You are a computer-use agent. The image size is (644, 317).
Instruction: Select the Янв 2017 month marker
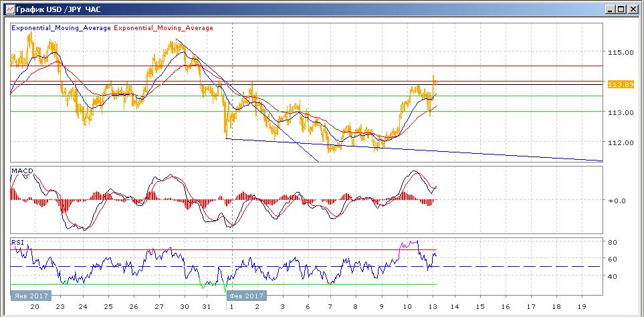pos(30,296)
